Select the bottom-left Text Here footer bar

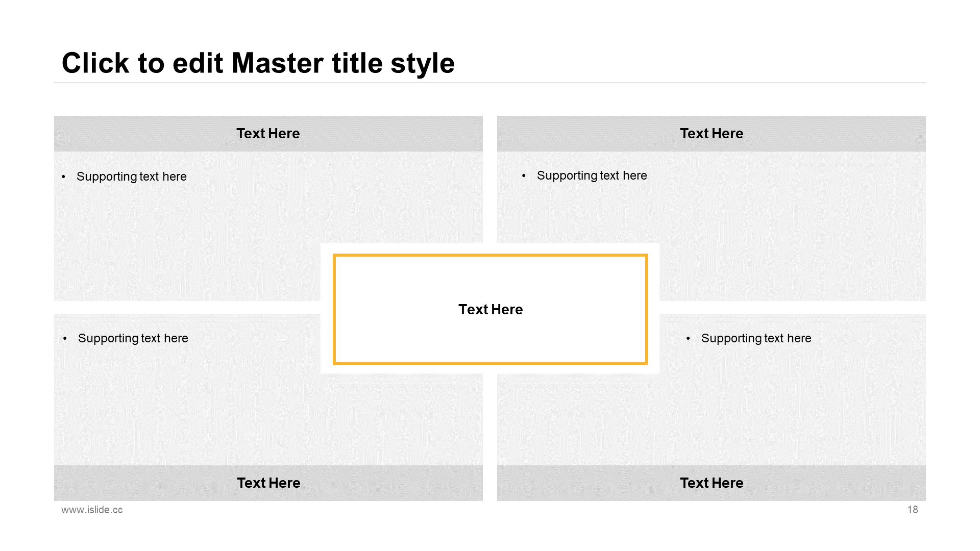(x=268, y=483)
